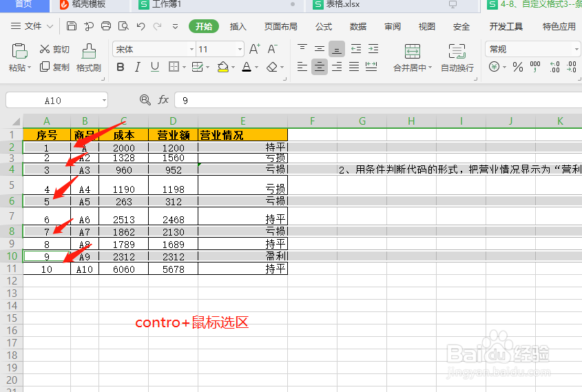
Task: Toggle Underline formatting
Action: pos(155,68)
